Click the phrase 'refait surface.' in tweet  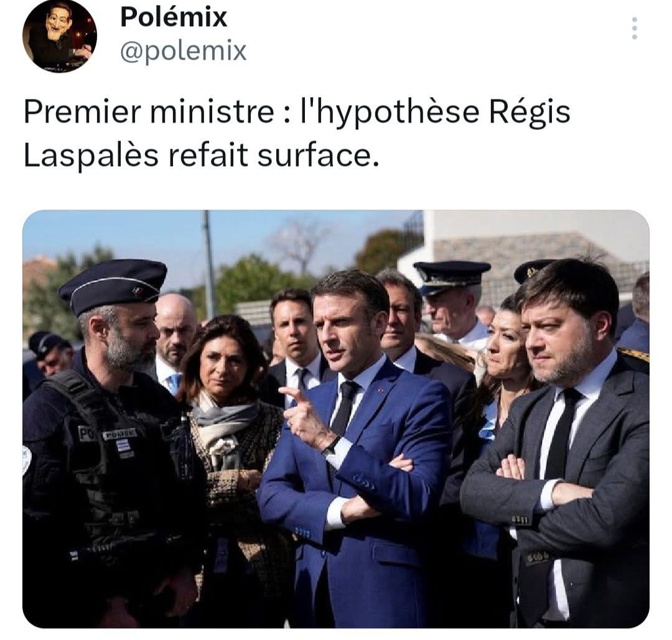click(274, 155)
